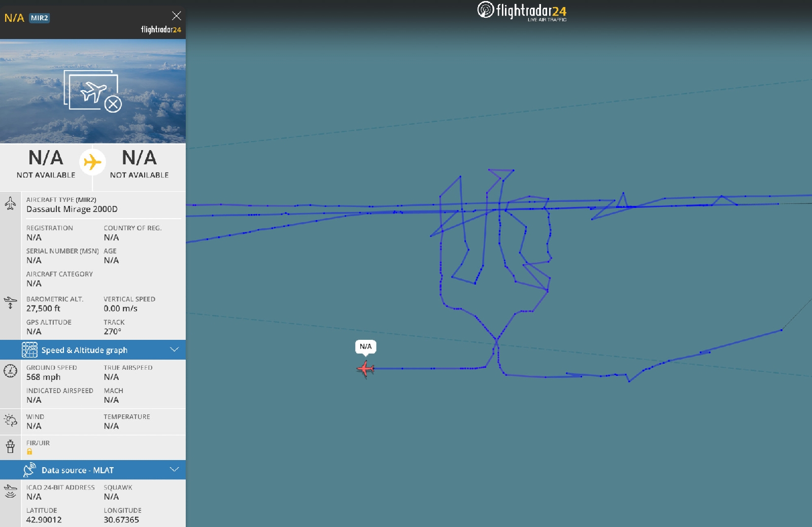Click the flightradar24 logo in panel header
The image size is (812, 527).
pyautogui.click(x=161, y=29)
